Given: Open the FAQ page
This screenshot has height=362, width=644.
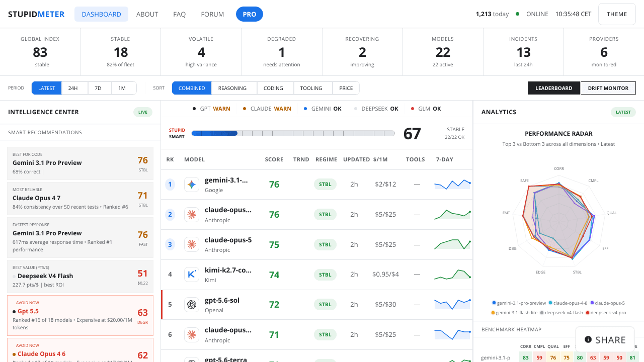Looking at the screenshot, I should [180, 14].
